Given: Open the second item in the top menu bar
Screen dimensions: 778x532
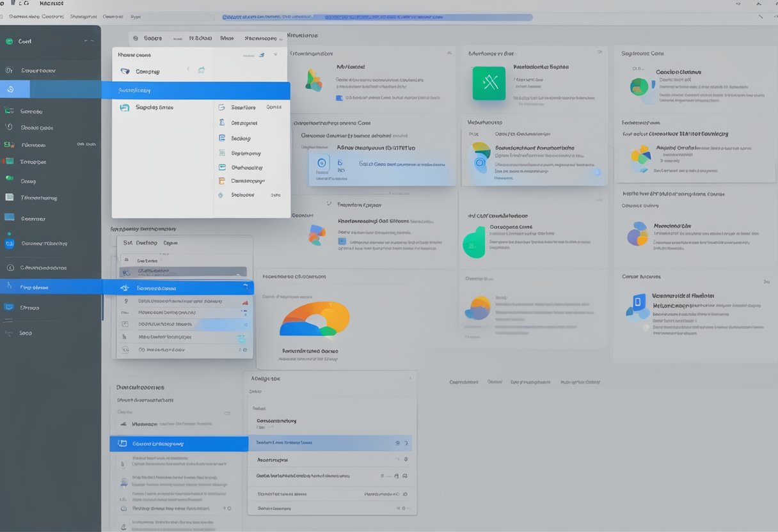Looking at the screenshot, I should 83,17.
